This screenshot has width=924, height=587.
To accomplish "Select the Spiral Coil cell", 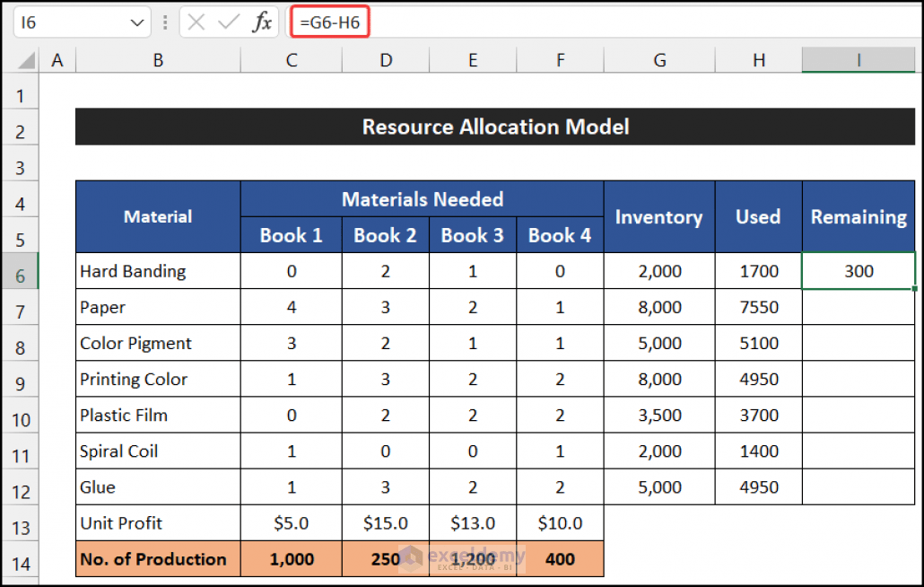I will 158,451.
